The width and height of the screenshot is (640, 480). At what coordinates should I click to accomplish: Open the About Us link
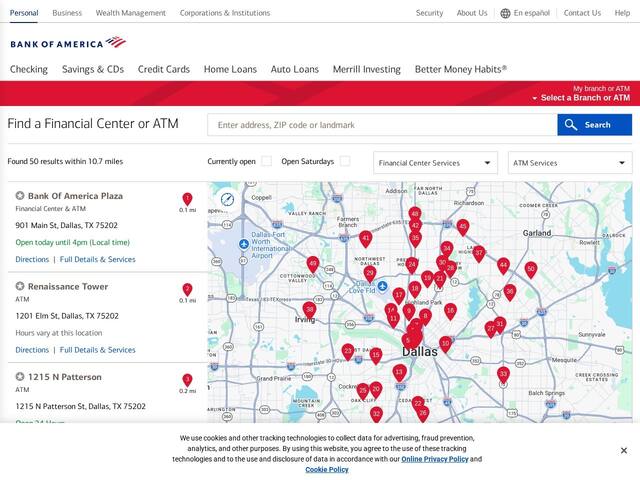click(472, 13)
